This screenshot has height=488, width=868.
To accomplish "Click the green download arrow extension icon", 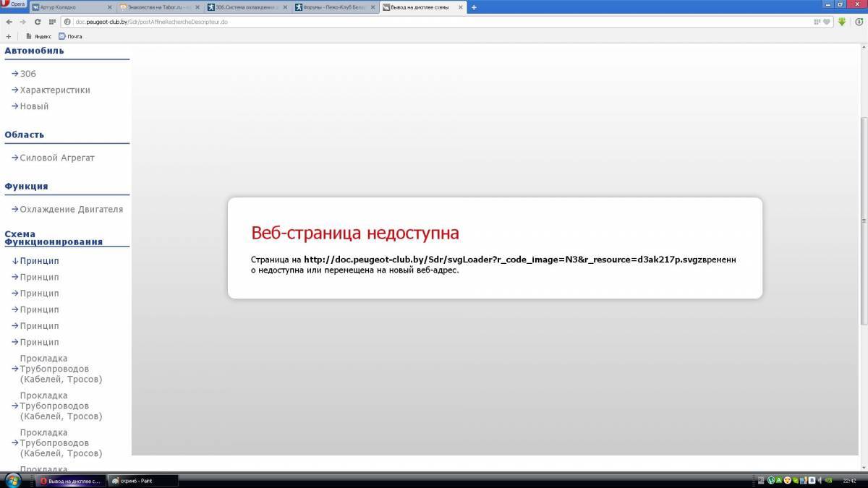I will click(x=842, y=22).
